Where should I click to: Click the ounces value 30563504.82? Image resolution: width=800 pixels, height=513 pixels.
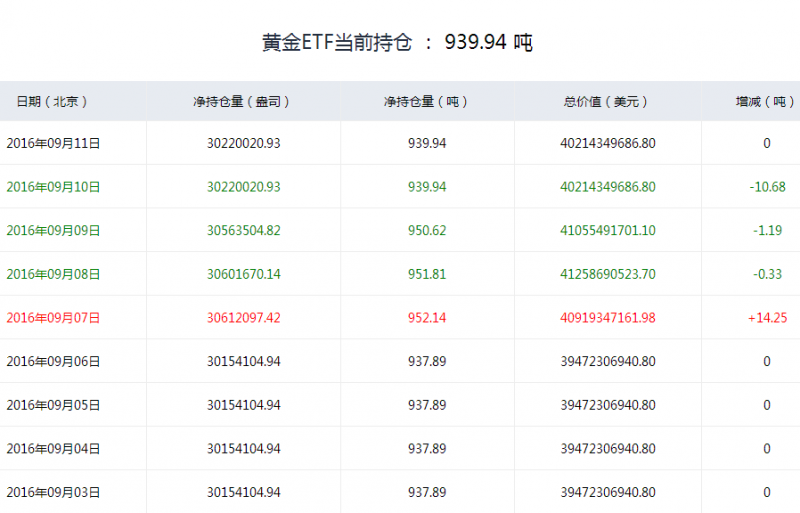click(x=243, y=231)
